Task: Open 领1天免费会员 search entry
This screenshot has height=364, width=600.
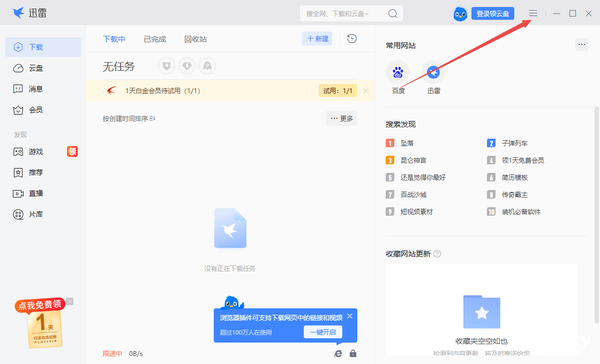Action: point(515,160)
